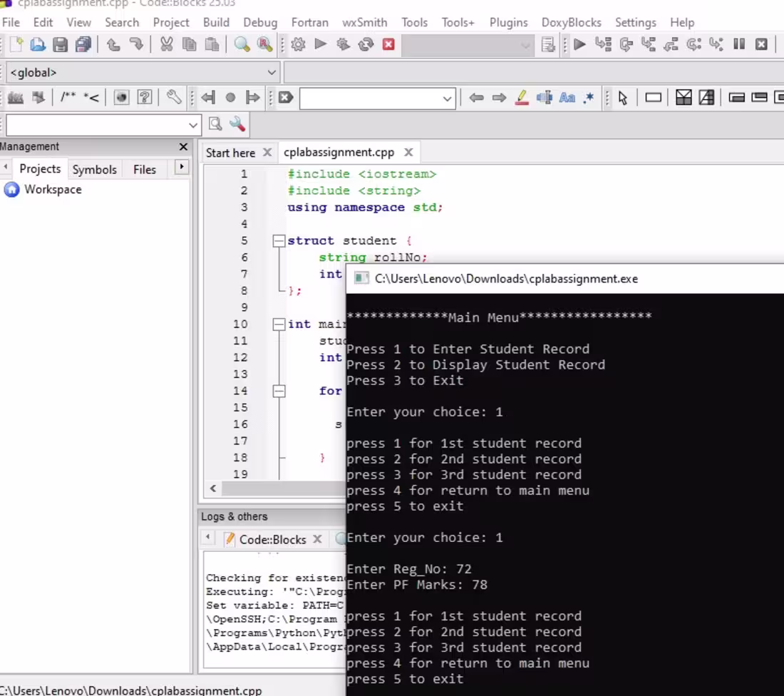
Task: Click the clear search field icon
Action: click(x=286, y=98)
